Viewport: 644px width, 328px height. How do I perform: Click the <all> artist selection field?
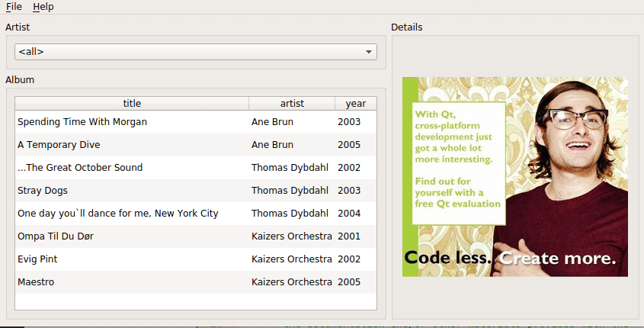tap(183, 52)
